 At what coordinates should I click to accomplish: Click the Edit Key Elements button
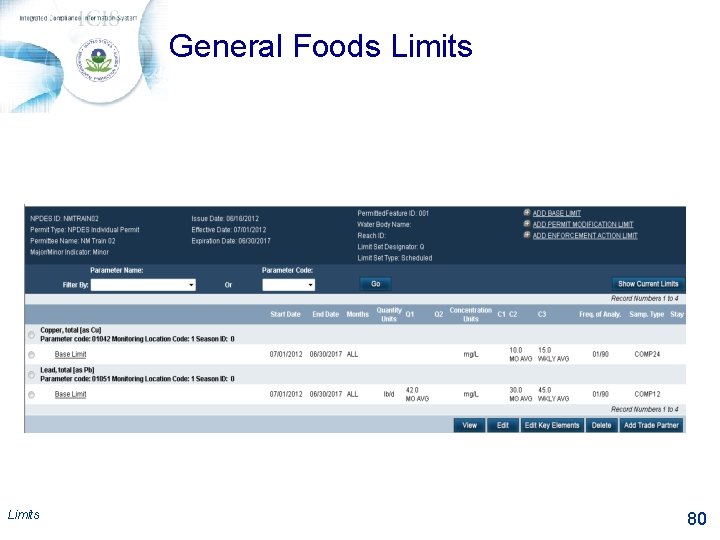tap(552, 425)
